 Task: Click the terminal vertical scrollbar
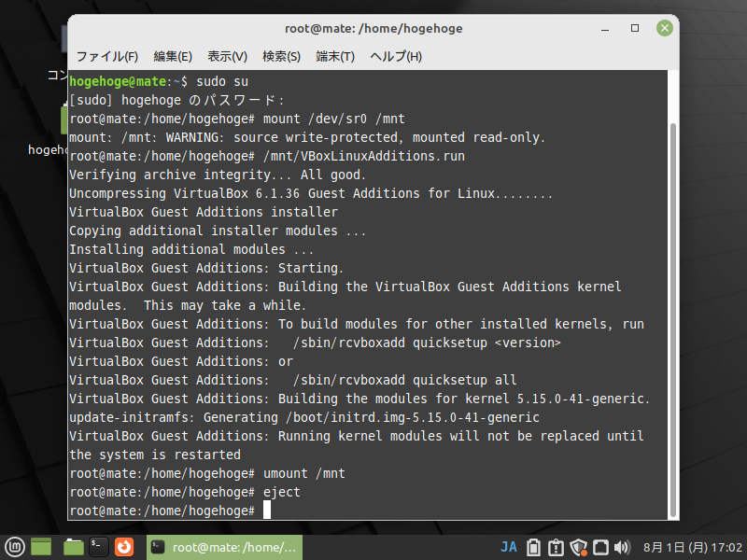click(x=672, y=320)
